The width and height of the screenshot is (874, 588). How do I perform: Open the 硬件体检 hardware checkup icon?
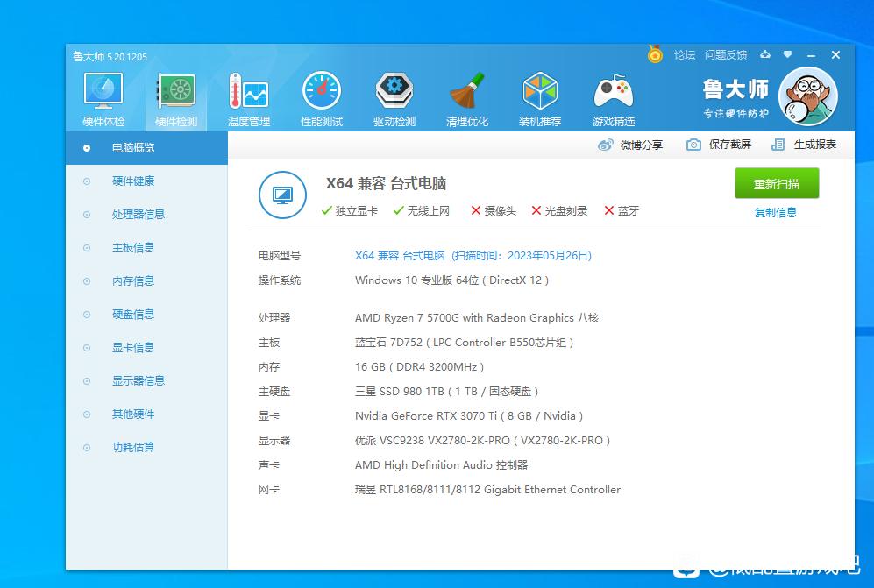point(103,100)
